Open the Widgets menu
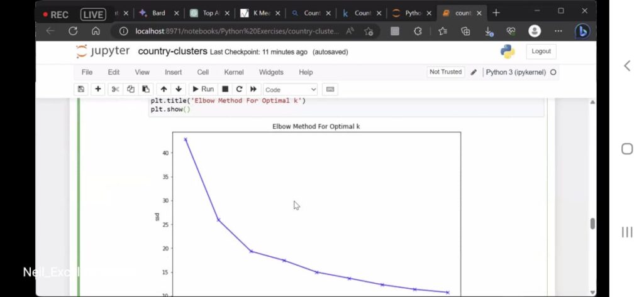Screen dimensions: 644x297 (271, 72)
